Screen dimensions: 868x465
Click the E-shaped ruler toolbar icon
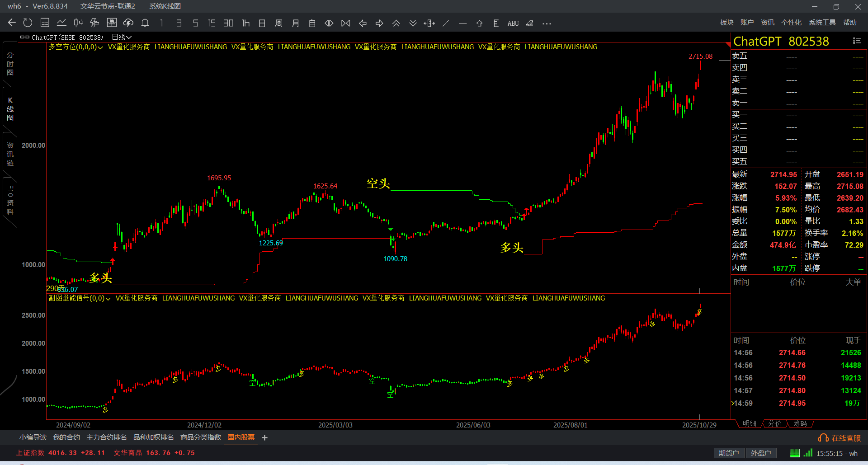coord(496,23)
